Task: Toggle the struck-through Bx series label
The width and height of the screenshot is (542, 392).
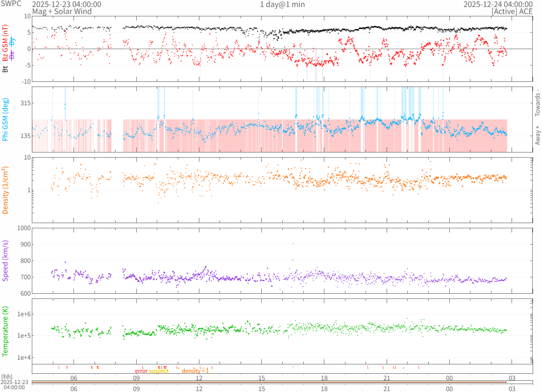Action: (x=13, y=54)
